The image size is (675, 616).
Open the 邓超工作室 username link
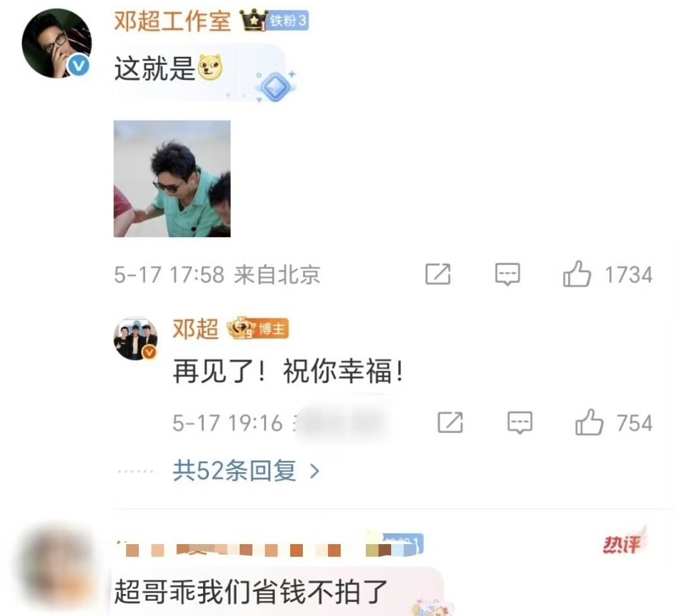coord(172,21)
